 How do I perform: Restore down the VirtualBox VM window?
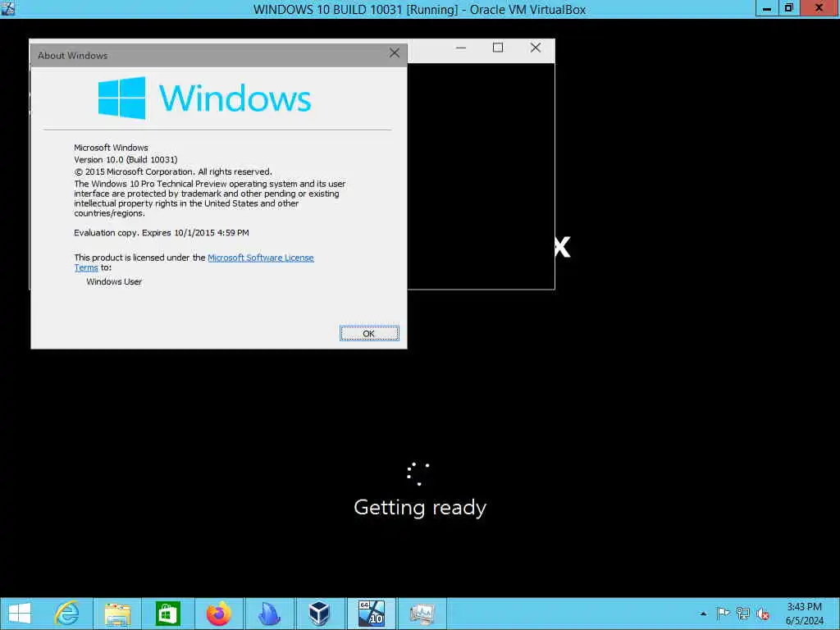click(788, 8)
